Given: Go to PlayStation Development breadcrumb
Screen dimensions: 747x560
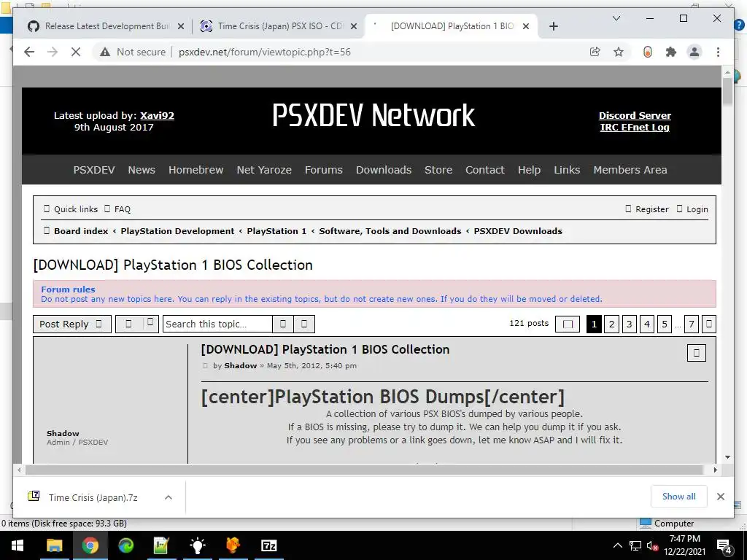Looking at the screenshot, I should [x=177, y=231].
